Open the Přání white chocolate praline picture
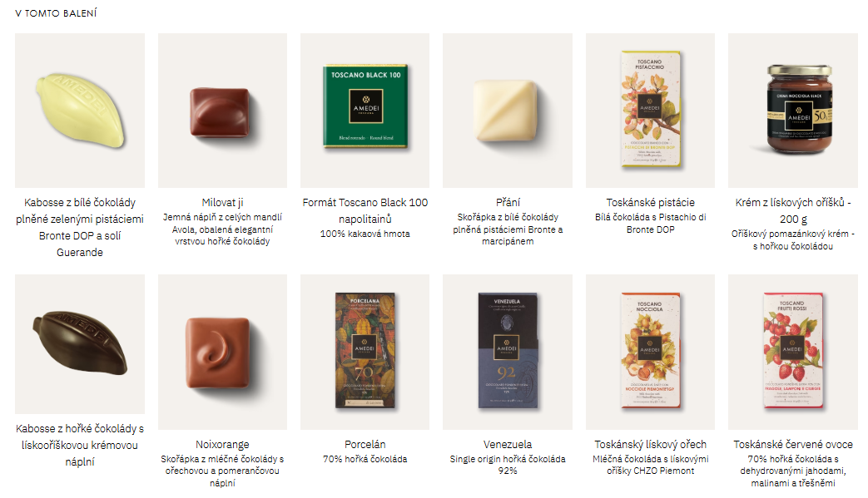868x498 pixels. pos(508,111)
